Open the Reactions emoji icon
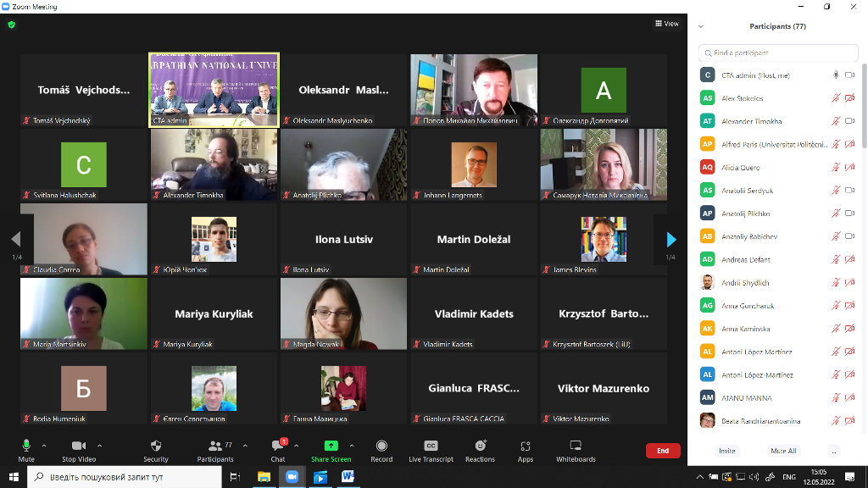 [x=480, y=446]
